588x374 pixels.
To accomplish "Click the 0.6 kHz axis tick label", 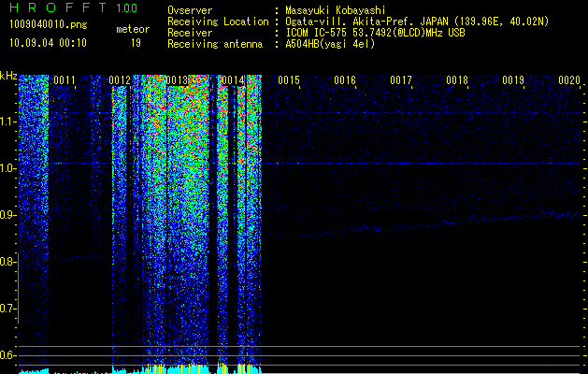I will pos(7,355).
